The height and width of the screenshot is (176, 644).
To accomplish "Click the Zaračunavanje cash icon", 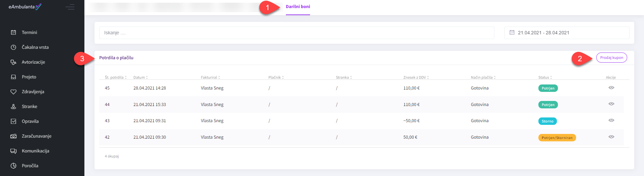I will click(x=13, y=136).
